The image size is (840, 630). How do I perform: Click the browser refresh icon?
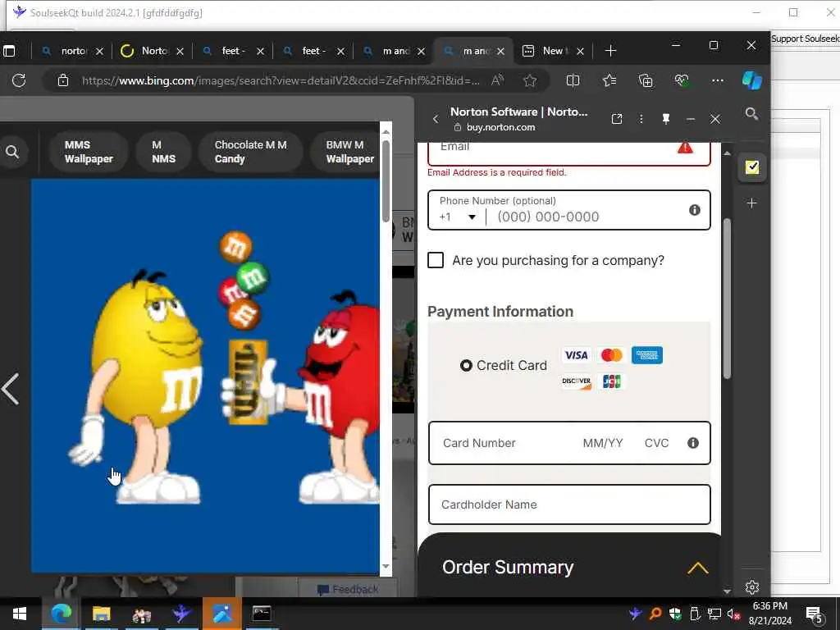click(19, 80)
